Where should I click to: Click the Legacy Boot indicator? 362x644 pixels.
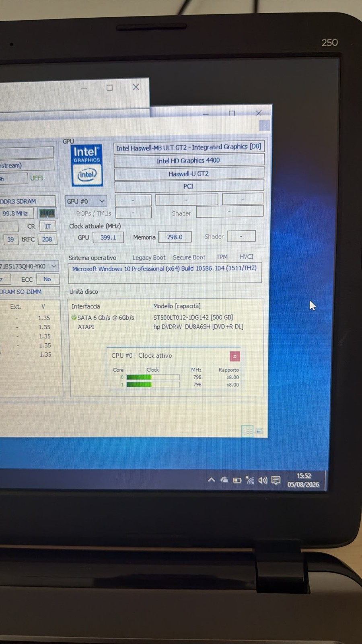click(149, 258)
